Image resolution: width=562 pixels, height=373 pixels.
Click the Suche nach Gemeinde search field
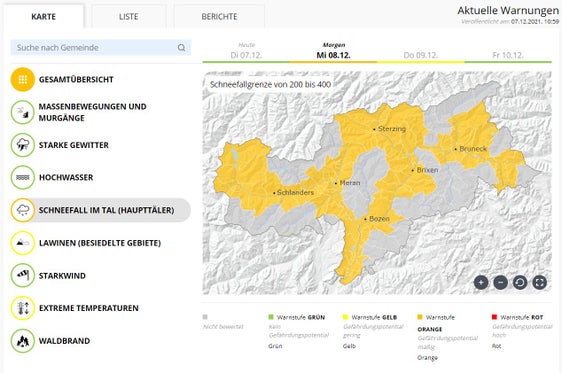pos(101,48)
